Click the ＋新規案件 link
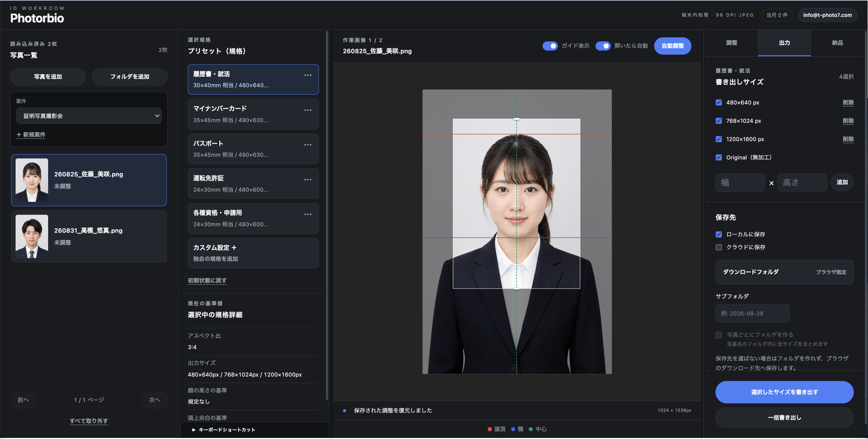This screenshot has width=868, height=439. tap(31, 135)
